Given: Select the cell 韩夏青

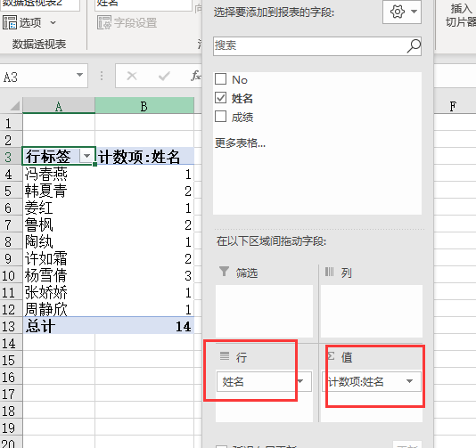Looking at the screenshot, I should tap(59, 191).
